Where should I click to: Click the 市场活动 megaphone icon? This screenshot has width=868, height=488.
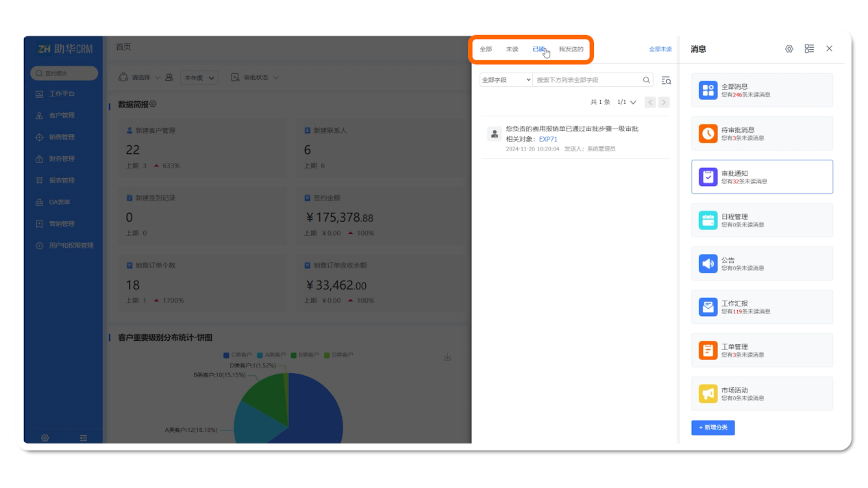pyautogui.click(x=708, y=394)
